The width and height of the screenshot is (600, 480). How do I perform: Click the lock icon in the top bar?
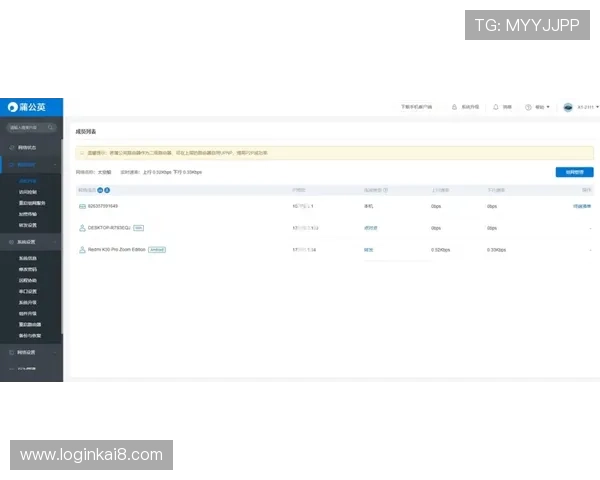pyautogui.click(x=454, y=106)
